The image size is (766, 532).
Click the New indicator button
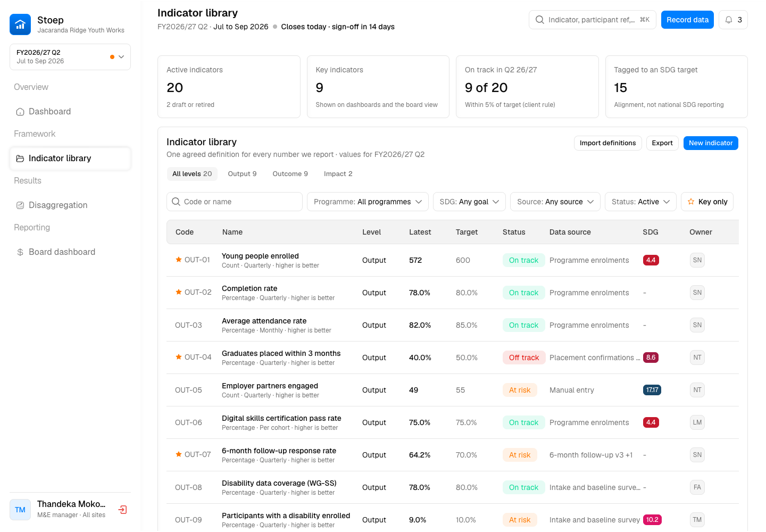point(711,143)
